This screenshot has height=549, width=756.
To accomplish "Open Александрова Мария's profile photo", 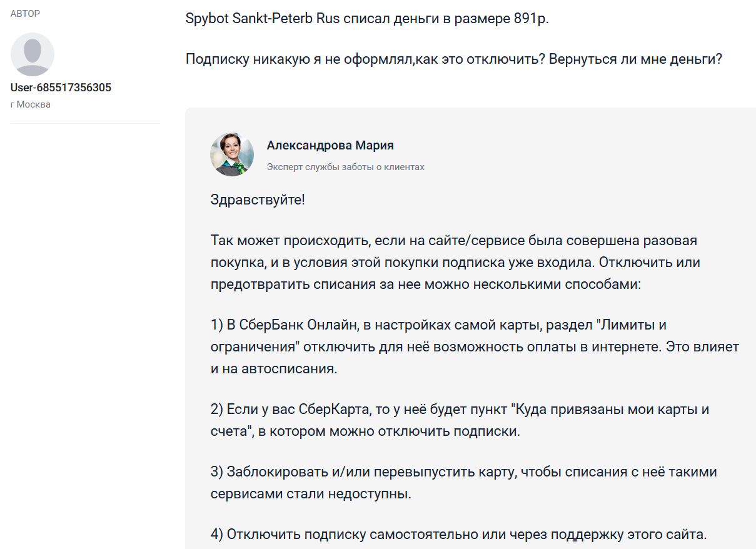I will [x=232, y=154].
